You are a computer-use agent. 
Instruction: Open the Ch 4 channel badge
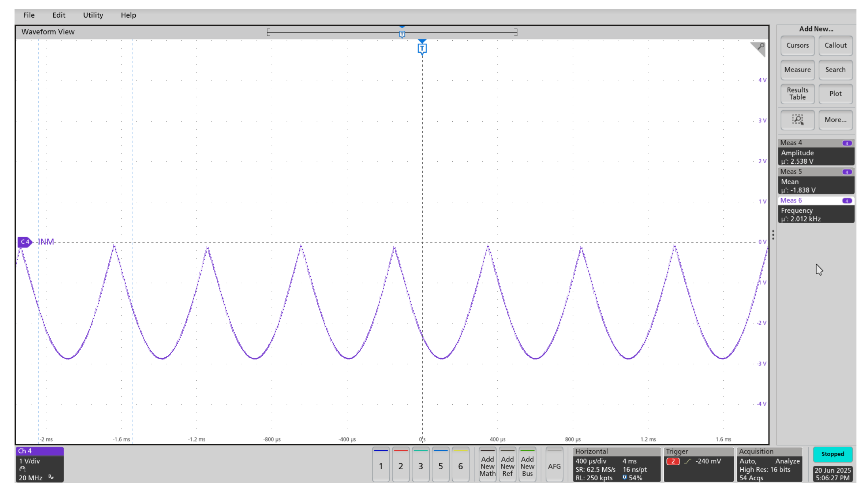(40, 464)
